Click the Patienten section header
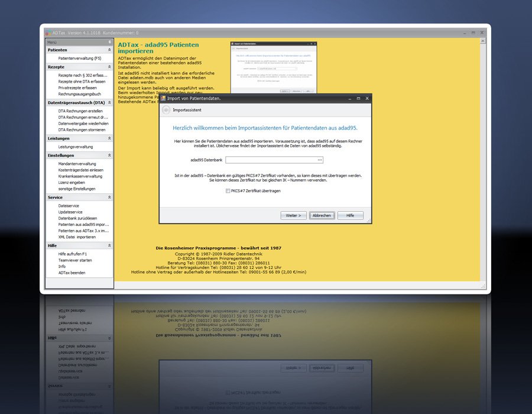 pos(79,50)
